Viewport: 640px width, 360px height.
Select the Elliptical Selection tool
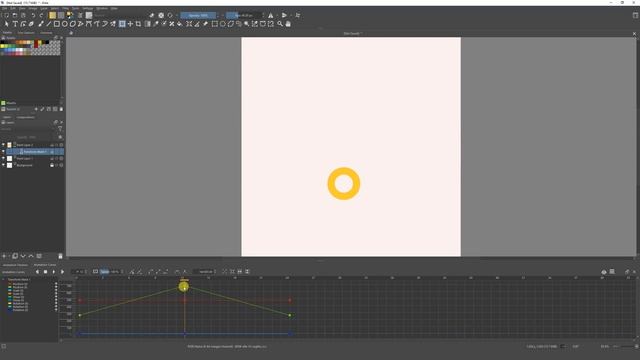pos(222,24)
